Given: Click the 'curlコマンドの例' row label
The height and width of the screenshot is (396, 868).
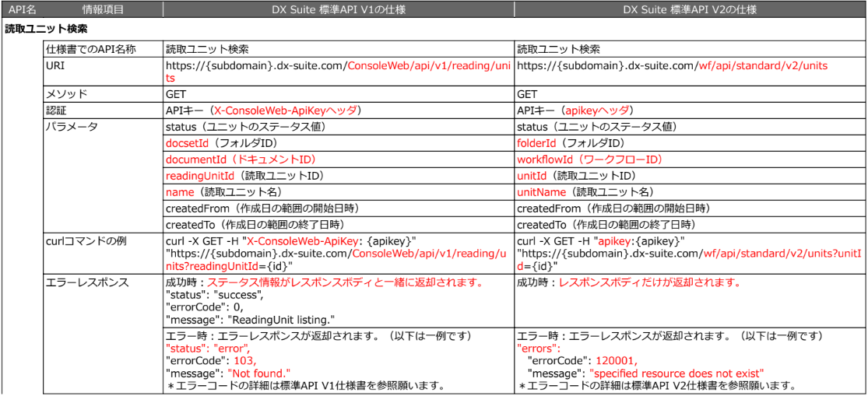Looking at the screenshot, I should [x=86, y=241].
